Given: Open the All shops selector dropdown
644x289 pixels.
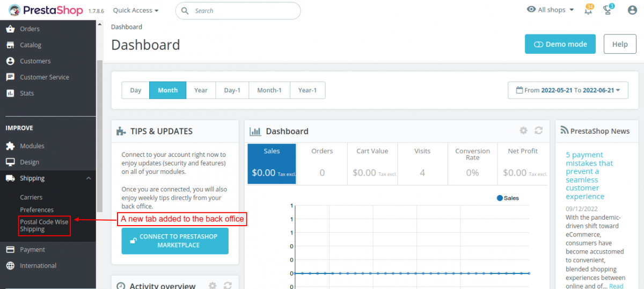Looking at the screenshot, I should (x=551, y=10).
